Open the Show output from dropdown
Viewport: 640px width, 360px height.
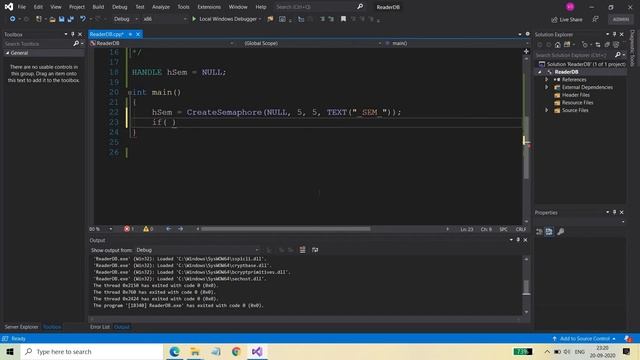(x=197, y=250)
